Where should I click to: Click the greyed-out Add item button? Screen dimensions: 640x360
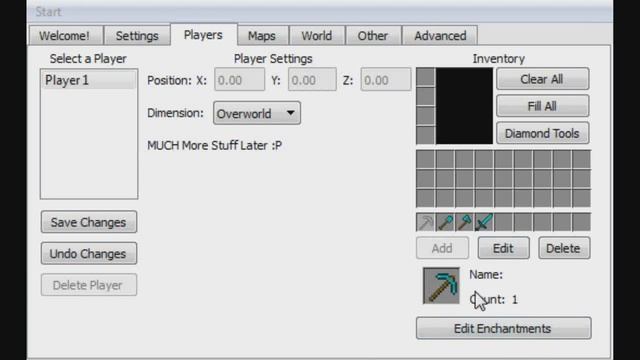coord(442,248)
